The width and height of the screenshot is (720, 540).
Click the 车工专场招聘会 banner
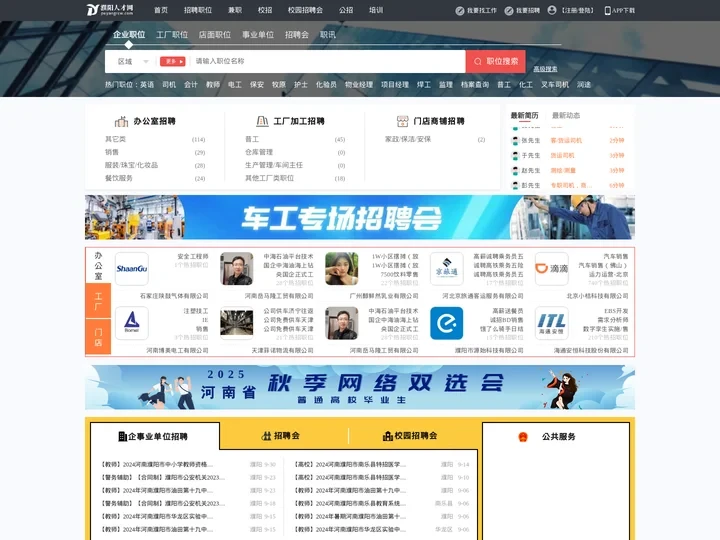(x=360, y=217)
